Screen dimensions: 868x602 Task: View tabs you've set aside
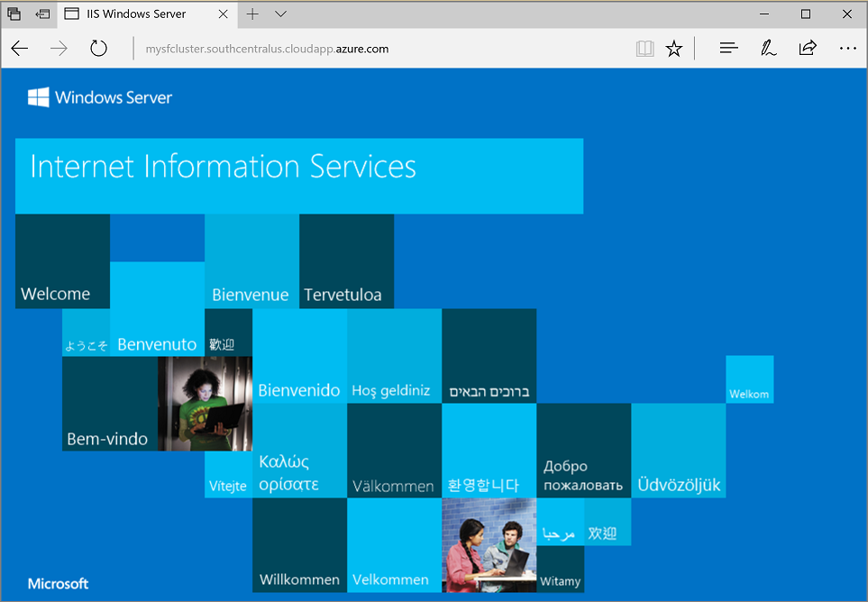click(x=41, y=14)
